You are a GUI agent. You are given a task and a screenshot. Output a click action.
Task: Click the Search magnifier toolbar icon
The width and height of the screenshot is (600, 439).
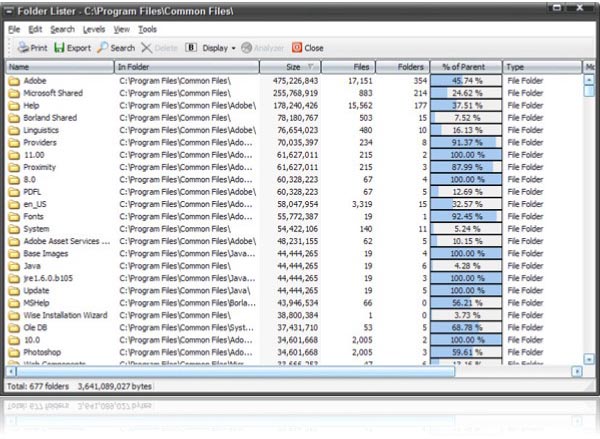click(x=103, y=47)
